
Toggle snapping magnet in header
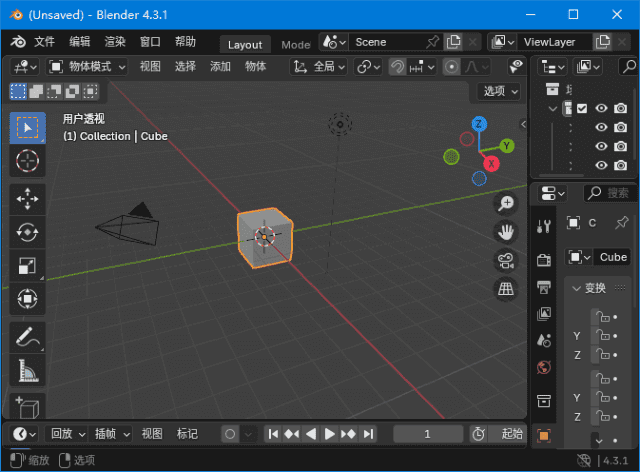click(x=397, y=66)
